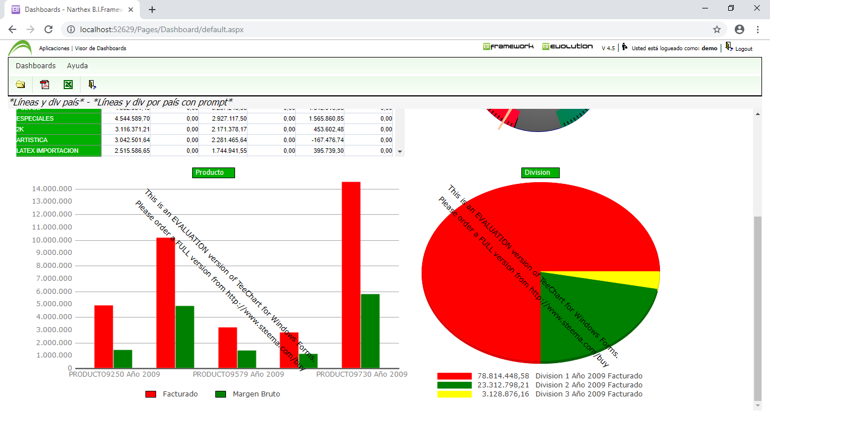The height and width of the screenshot is (441, 868).
Task: Click PRODUCTO9579 Año 2009 axis label
Action: (238, 374)
